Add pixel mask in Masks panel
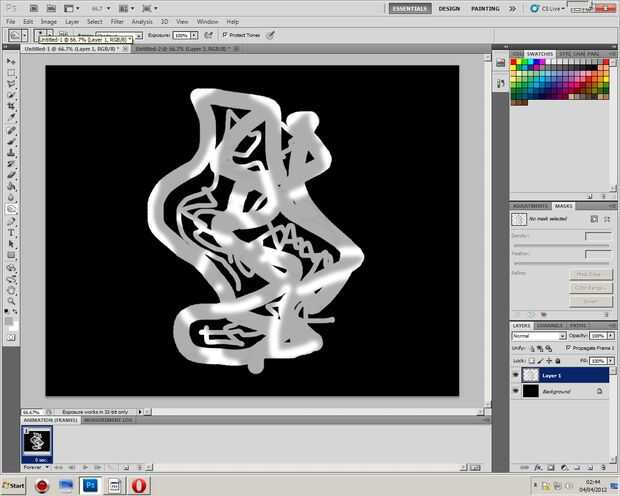Viewport: 620px width, 496px height. click(594, 219)
